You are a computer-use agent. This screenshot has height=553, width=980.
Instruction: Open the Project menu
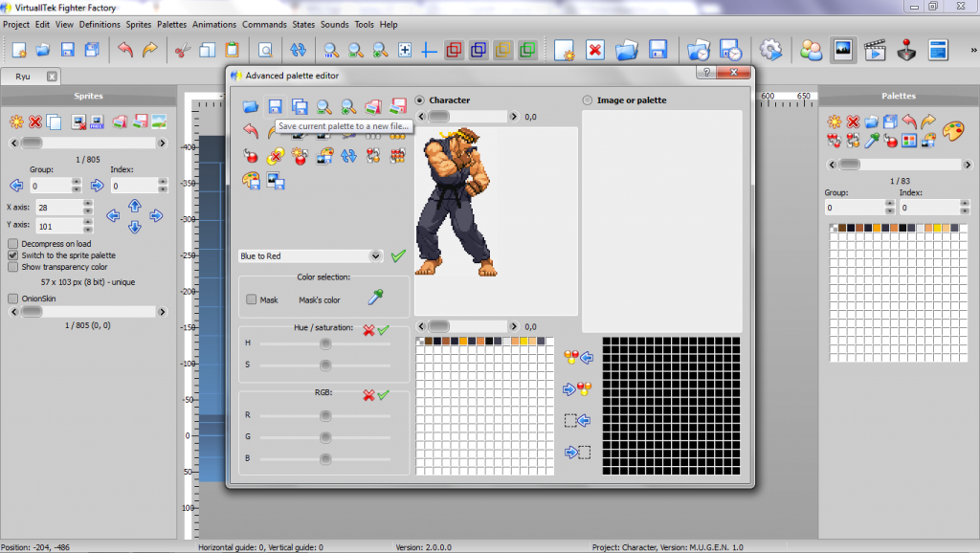click(x=16, y=24)
